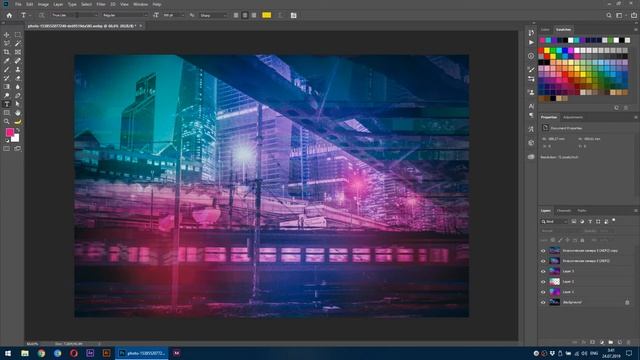Select the Path Selection tool

(x=18, y=104)
